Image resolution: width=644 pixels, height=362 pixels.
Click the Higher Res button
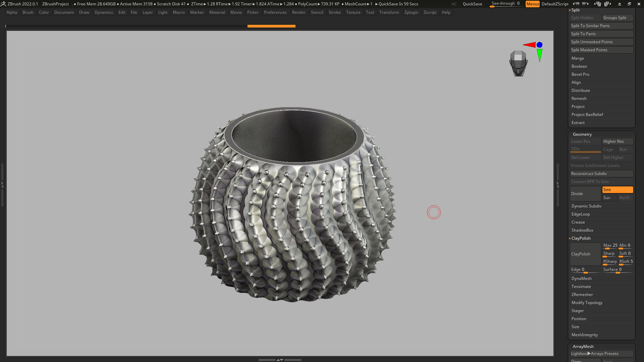618,141
